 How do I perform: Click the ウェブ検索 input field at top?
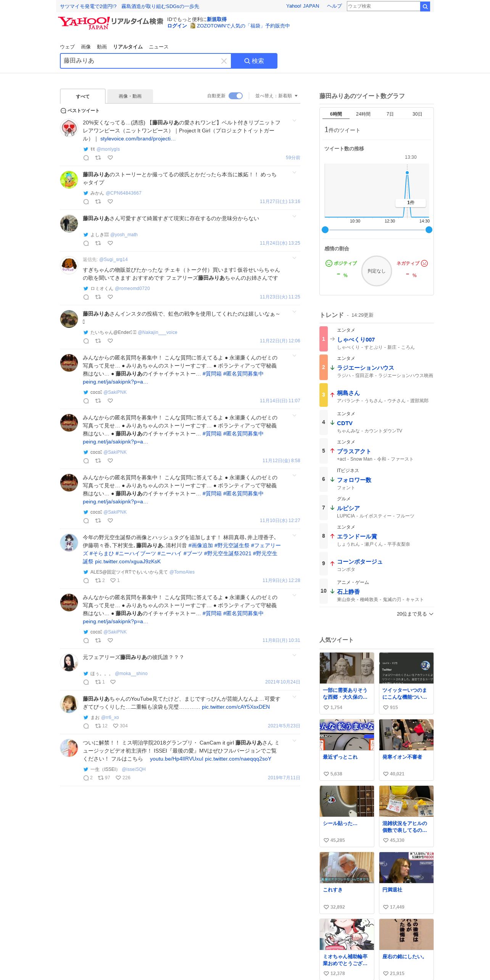click(384, 6)
